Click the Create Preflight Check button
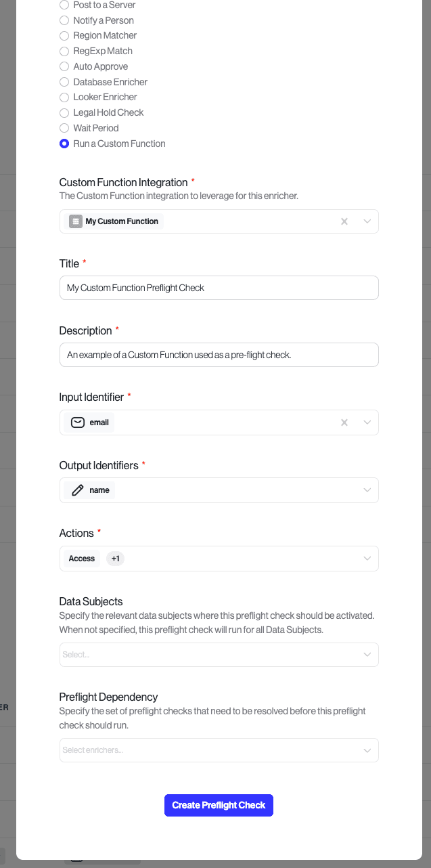Screen dimensions: 431x868 click(219, 805)
